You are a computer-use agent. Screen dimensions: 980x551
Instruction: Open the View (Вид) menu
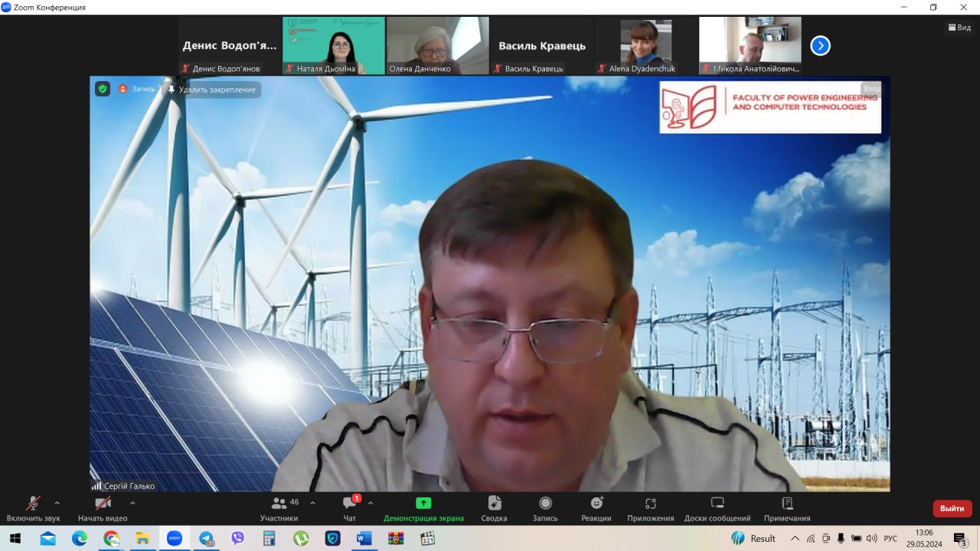coord(959,27)
